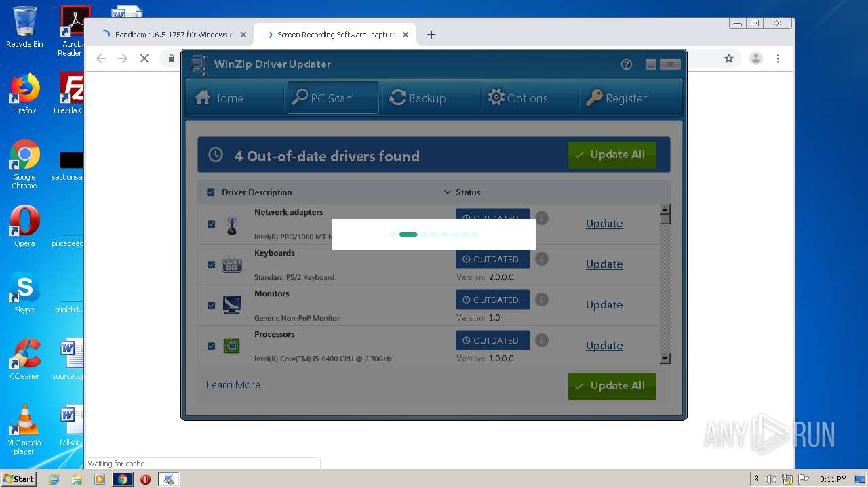The image size is (868, 488).
Task: Stop loading the page in Chrome
Action: (x=144, y=59)
